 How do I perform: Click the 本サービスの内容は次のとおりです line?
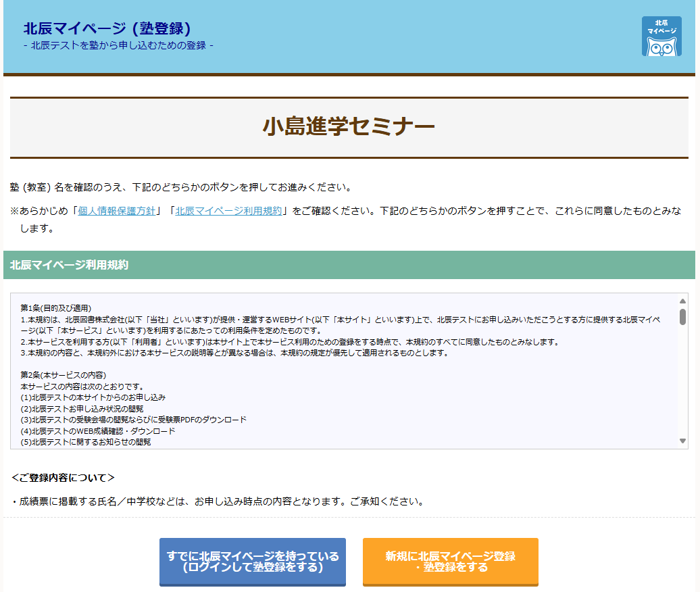(x=82, y=386)
